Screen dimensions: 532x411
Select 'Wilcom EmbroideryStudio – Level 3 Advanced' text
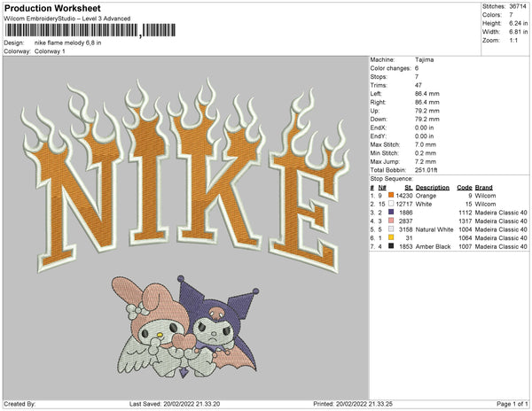pyautogui.click(x=67, y=19)
